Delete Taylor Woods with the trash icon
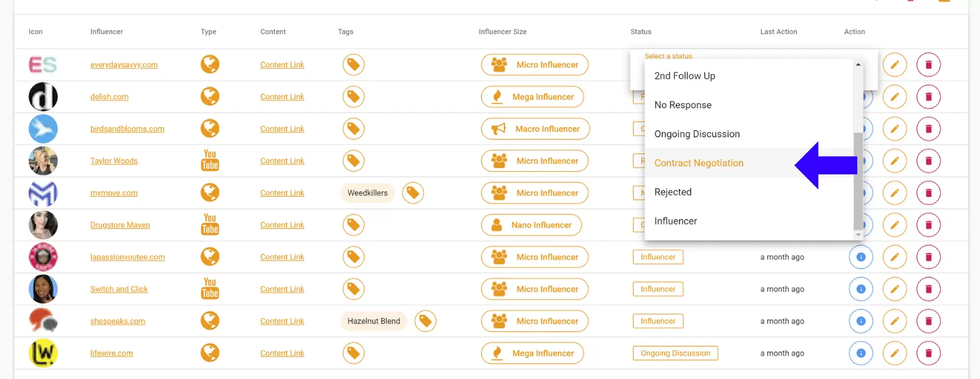This screenshot has height=379, width=980. [929, 161]
